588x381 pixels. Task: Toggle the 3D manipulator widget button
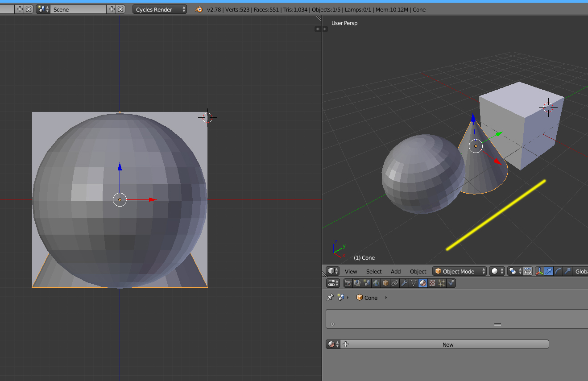click(x=539, y=271)
